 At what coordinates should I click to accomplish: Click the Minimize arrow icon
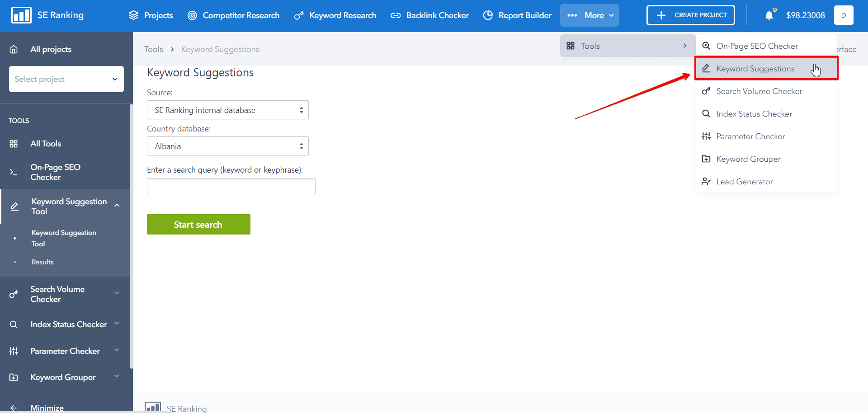[14, 408]
